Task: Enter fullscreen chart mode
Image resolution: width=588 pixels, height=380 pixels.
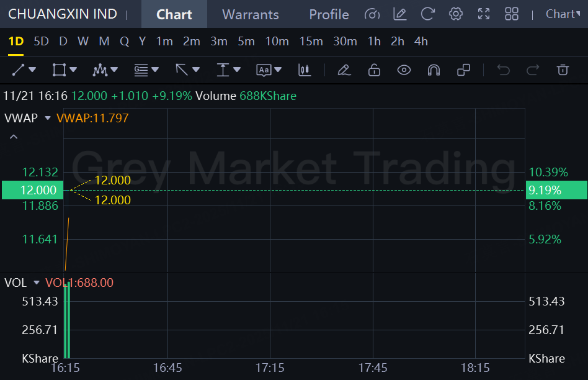Action: 484,14
